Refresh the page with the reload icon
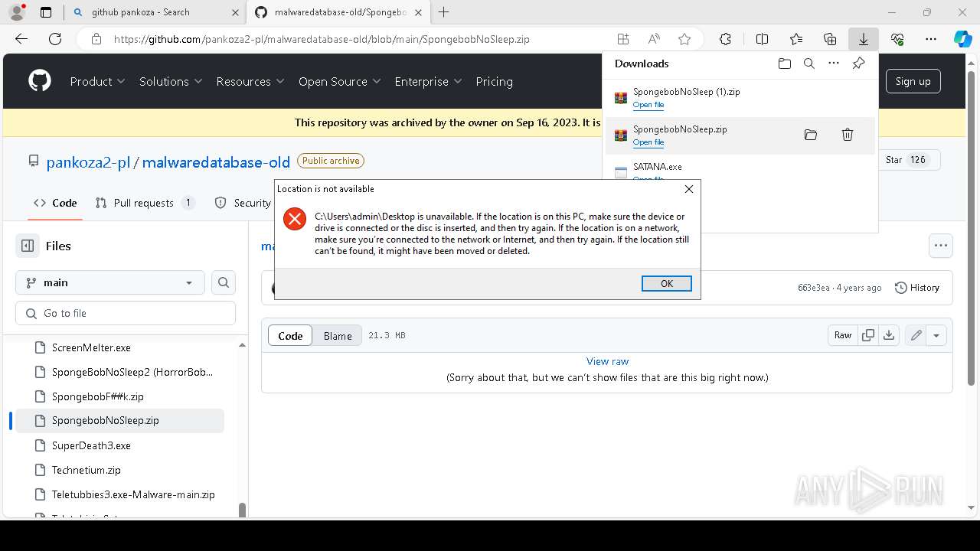Image resolution: width=980 pixels, height=551 pixels. coord(55,39)
